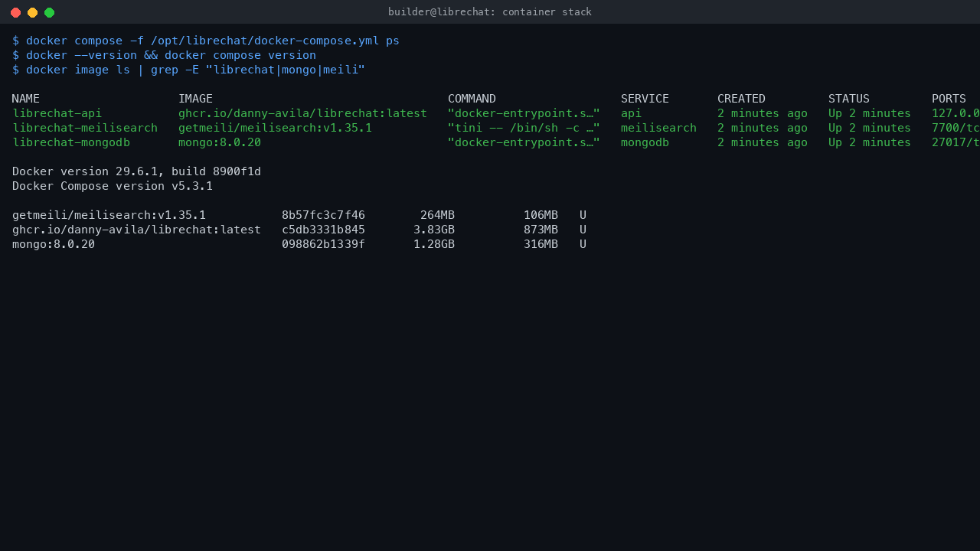The width and height of the screenshot is (980, 551).
Task: Click the content size 106MB
Action: point(541,215)
